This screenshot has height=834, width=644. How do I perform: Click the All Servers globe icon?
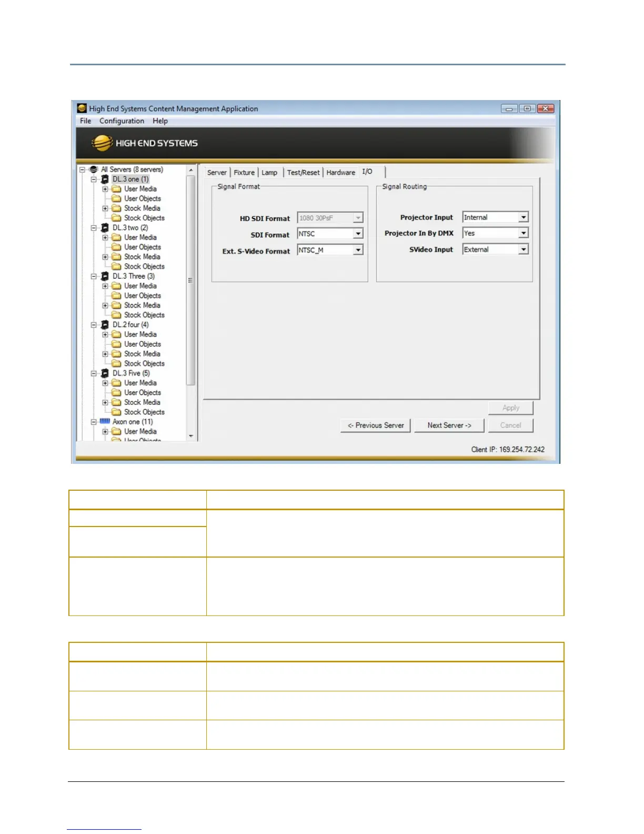pyautogui.click(x=94, y=170)
